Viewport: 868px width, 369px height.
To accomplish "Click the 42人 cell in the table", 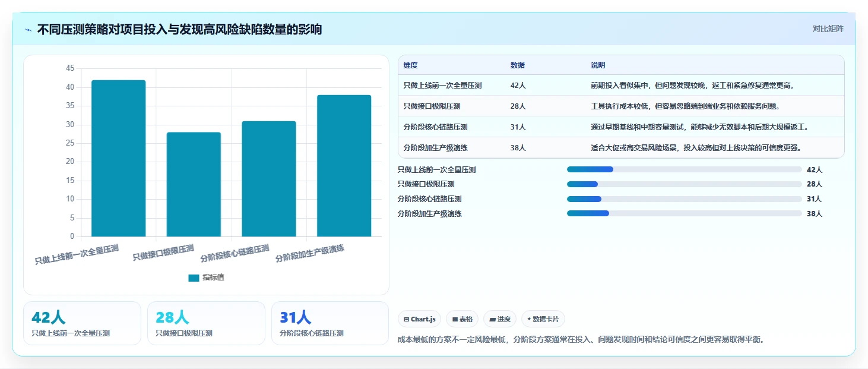I will click(x=518, y=86).
